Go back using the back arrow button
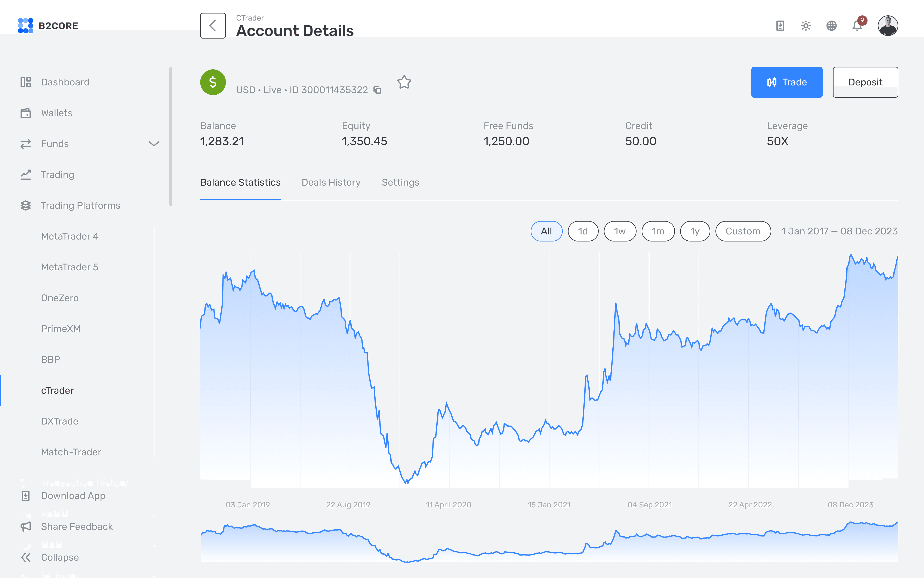The image size is (924, 578). (x=213, y=26)
